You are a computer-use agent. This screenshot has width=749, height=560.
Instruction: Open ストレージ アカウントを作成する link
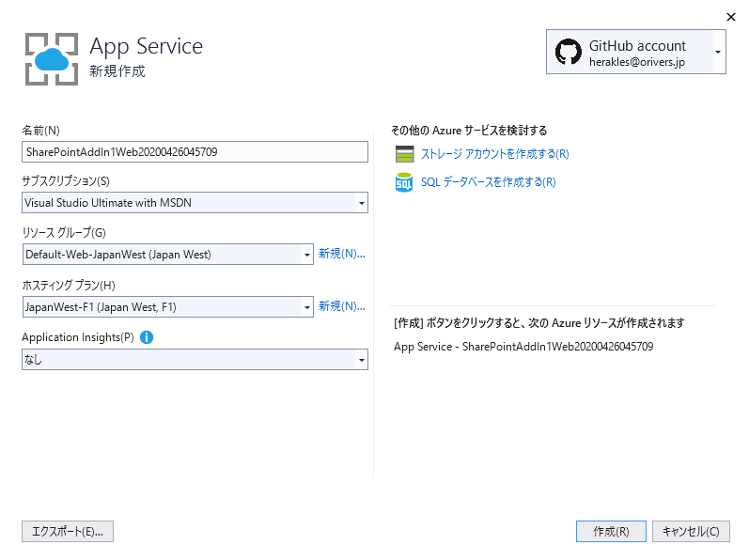(494, 154)
